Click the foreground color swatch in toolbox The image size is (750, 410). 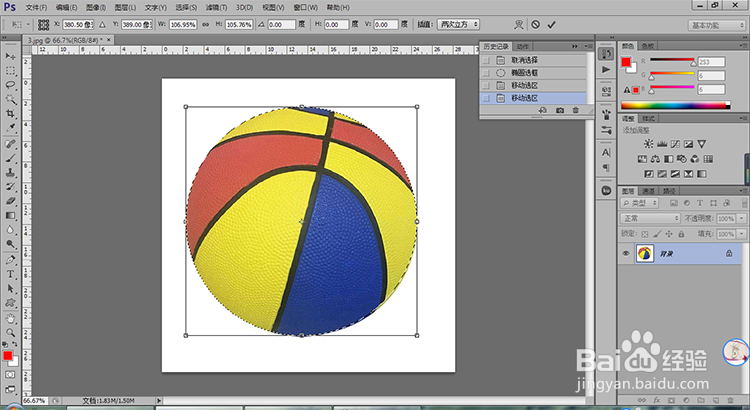click(7, 356)
